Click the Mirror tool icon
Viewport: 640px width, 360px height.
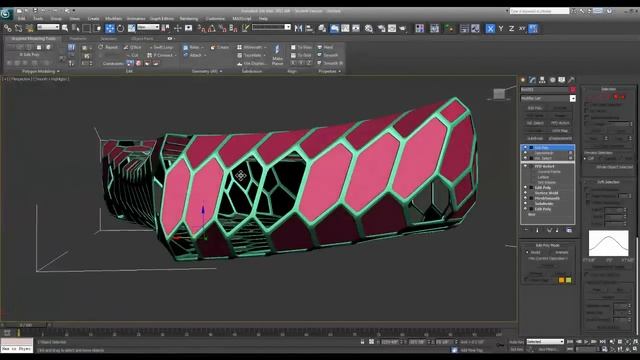[298, 28]
